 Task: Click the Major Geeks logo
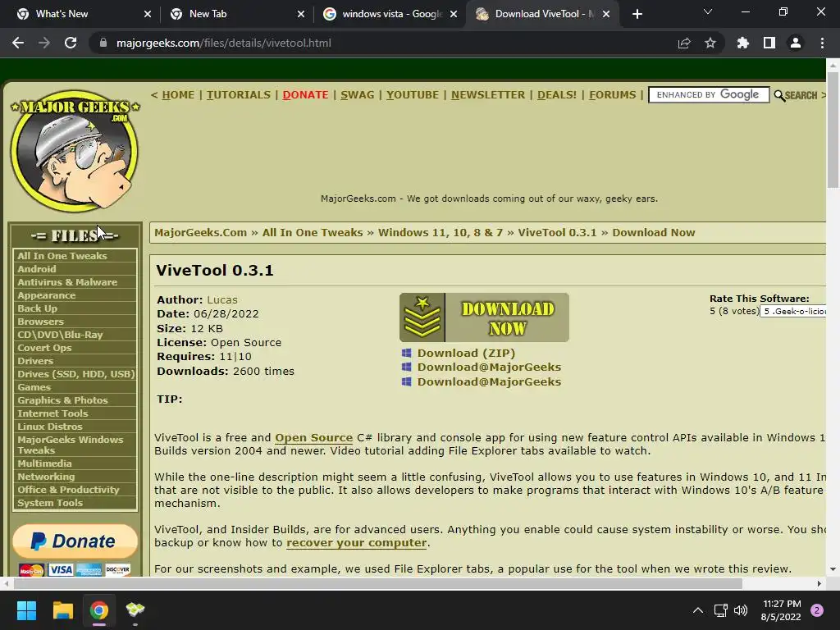coord(75,151)
